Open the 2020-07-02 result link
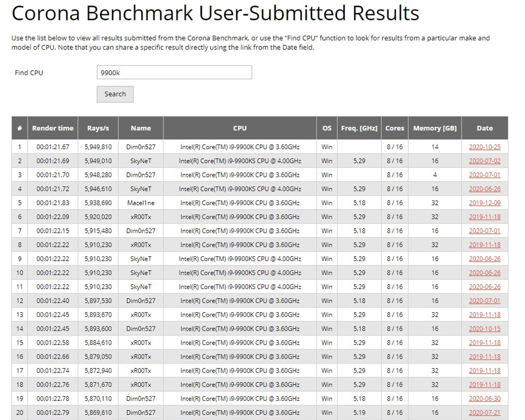Viewport: 525px width, 420px height. coord(484,161)
